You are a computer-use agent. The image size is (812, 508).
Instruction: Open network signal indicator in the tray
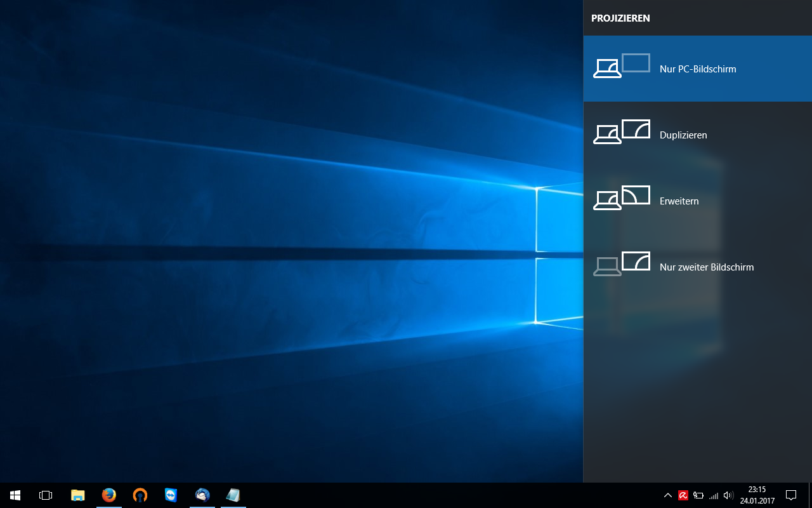coord(713,495)
